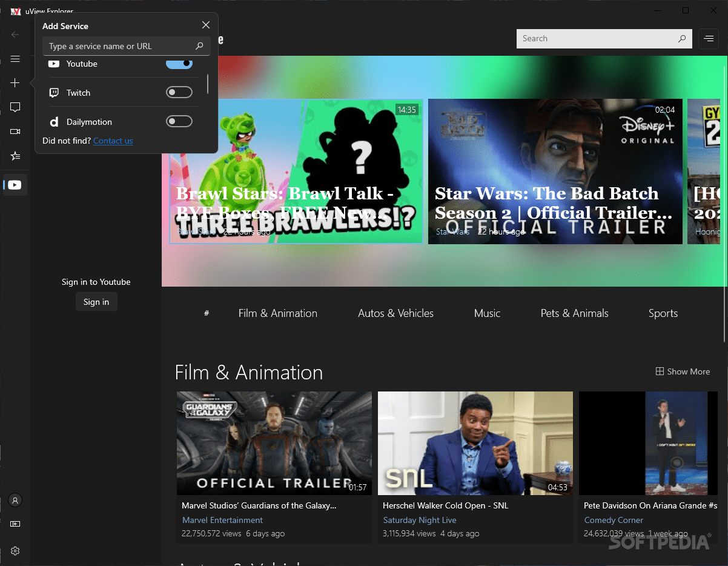Open the Contact us link

point(113,141)
